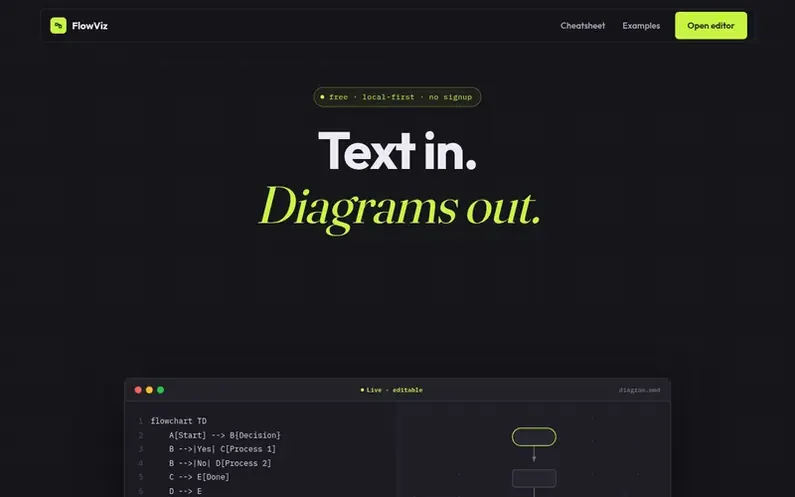Click the code line 'flowchart TD'

coord(178,421)
